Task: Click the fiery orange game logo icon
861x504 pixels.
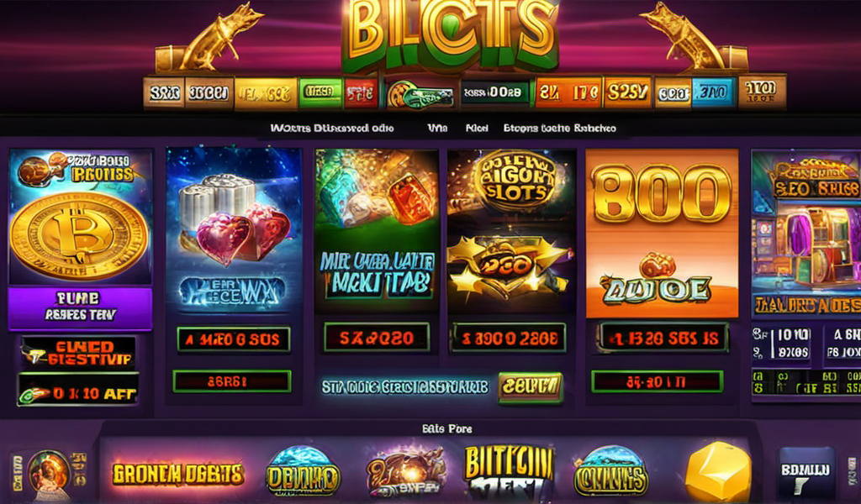Action: pos(406,471)
